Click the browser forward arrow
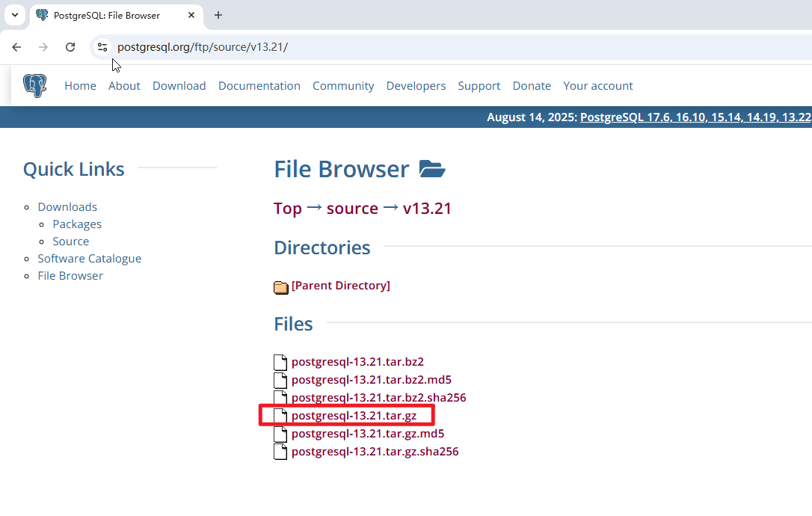Screen dimensions: 812x516 pyautogui.click(x=43, y=47)
